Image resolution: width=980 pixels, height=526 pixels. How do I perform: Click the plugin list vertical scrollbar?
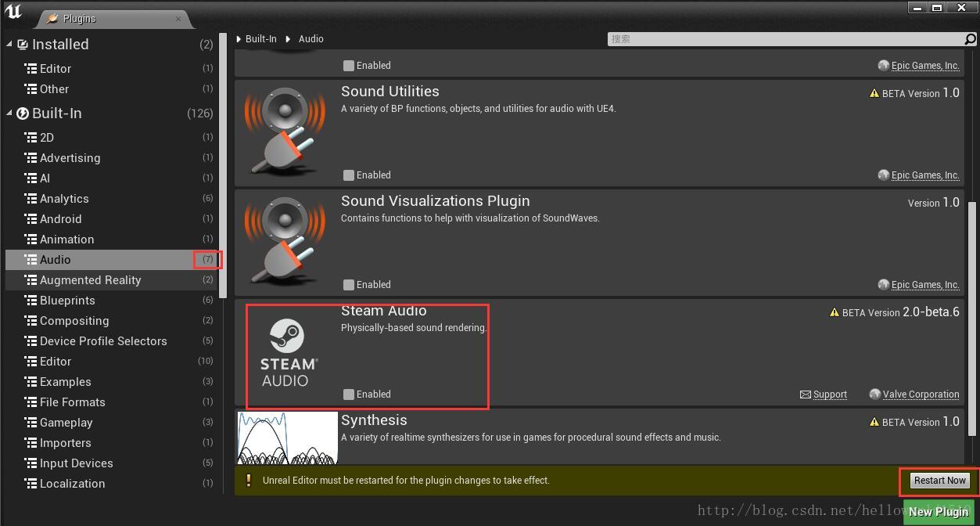(972, 319)
